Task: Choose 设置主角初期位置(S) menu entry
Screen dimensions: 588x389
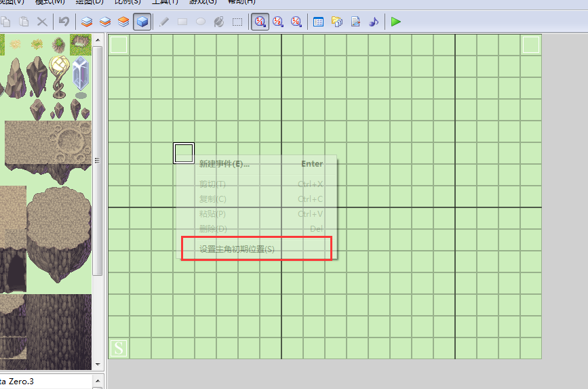Action: click(x=256, y=249)
